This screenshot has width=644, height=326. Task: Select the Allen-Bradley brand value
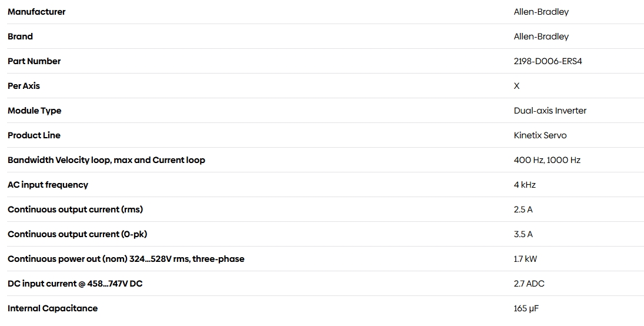pos(541,36)
